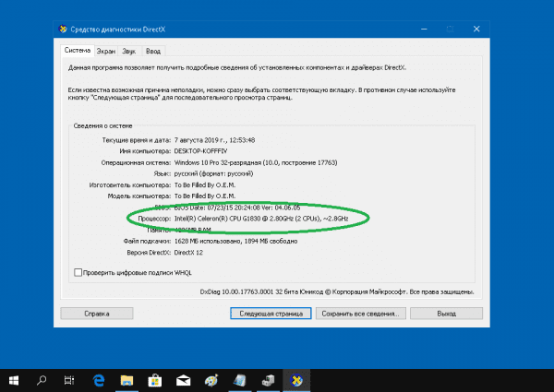Click the Сведения о системе group title
The width and height of the screenshot is (554, 392).
click(x=102, y=126)
